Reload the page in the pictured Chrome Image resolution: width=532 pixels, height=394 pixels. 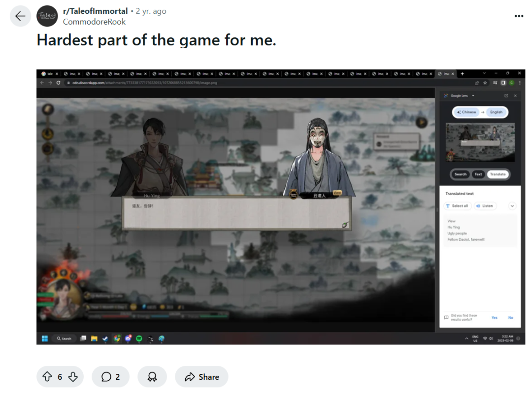(x=58, y=82)
